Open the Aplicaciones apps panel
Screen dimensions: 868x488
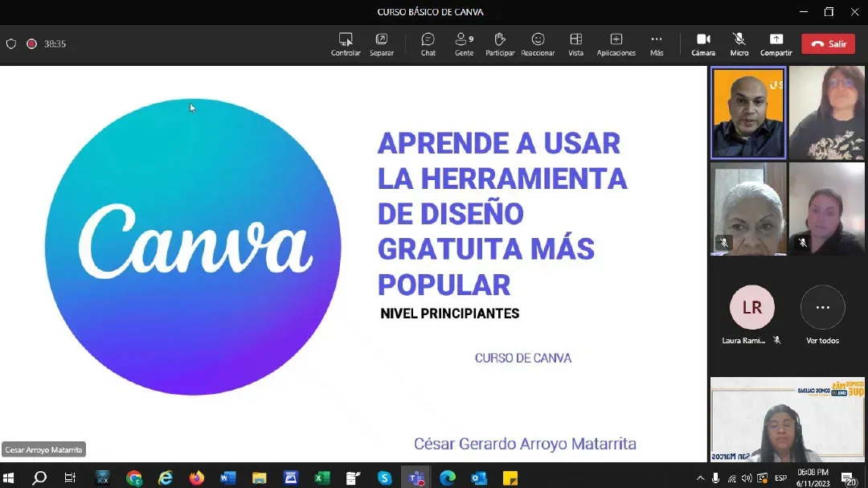[x=616, y=43]
